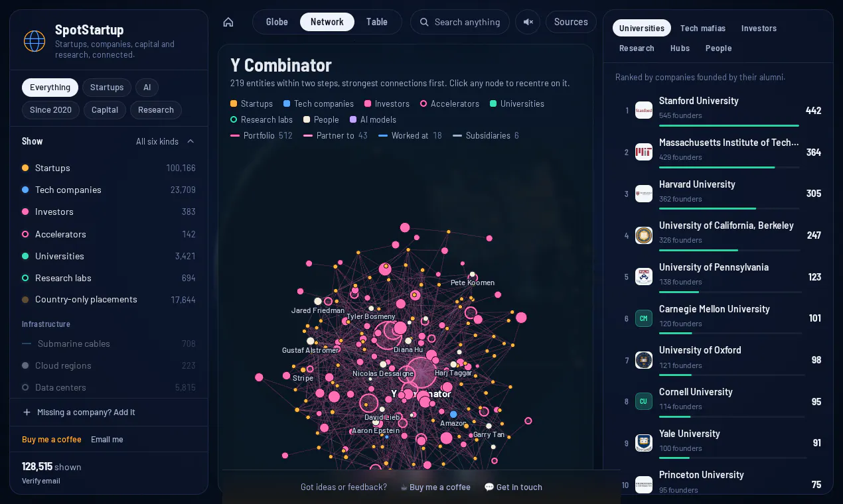Click the Email me link
Screen dimensions: 843x504
coord(107,439)
